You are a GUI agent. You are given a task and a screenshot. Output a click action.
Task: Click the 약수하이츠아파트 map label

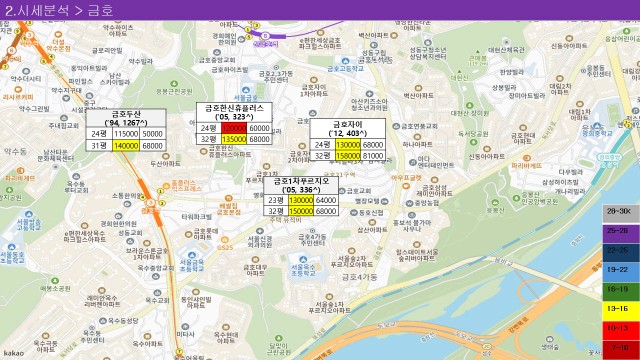(118, 31)
